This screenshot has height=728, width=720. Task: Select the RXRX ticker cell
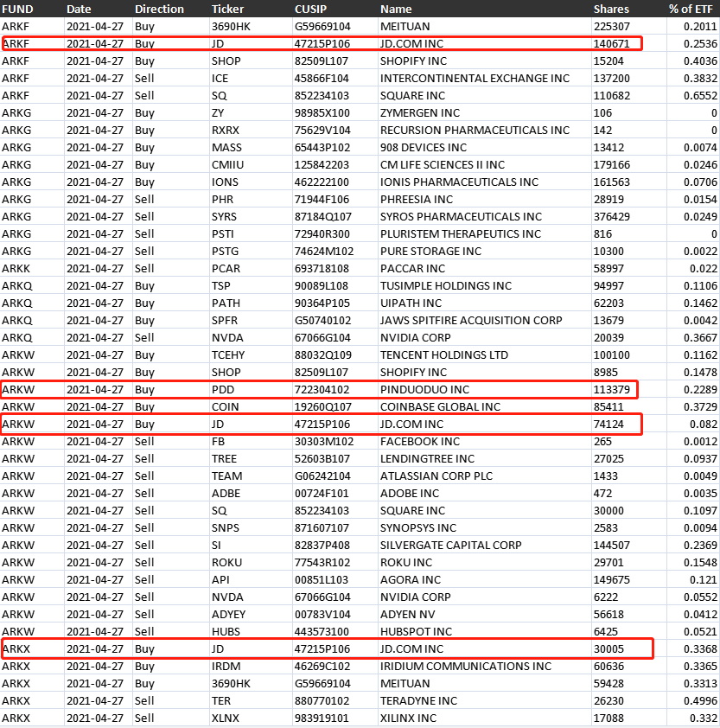[x=225, y=130]
